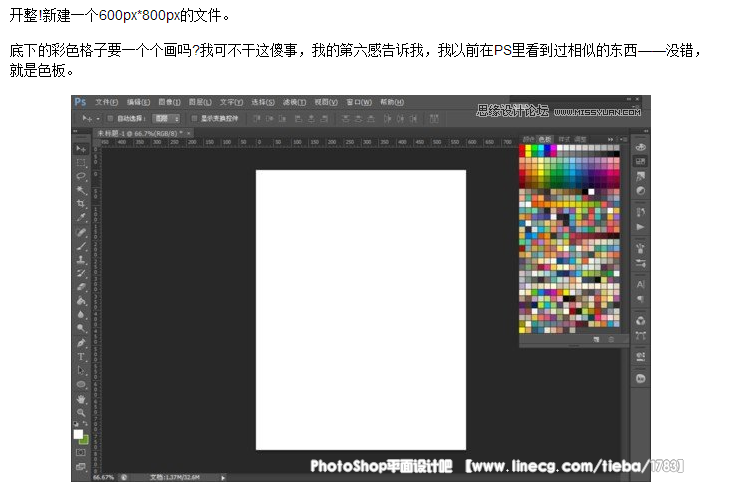This screenshot has width=734, height=483.
Task: Enable the Auto-Select checkbox
Action: [x=110, y=118]
